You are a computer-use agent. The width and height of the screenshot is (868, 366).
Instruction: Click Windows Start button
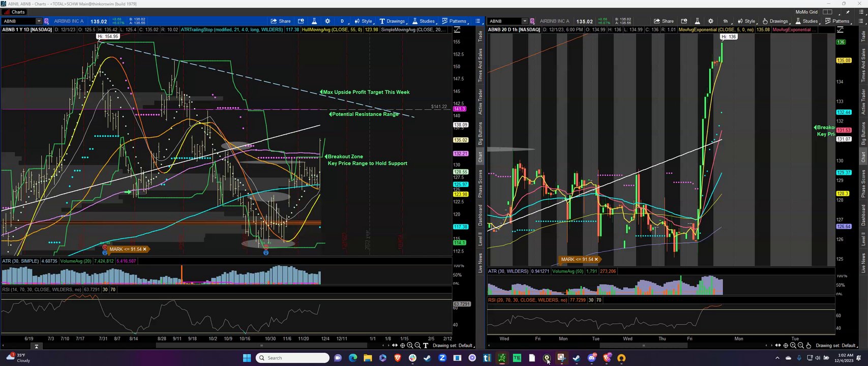(x=247, y=358)
